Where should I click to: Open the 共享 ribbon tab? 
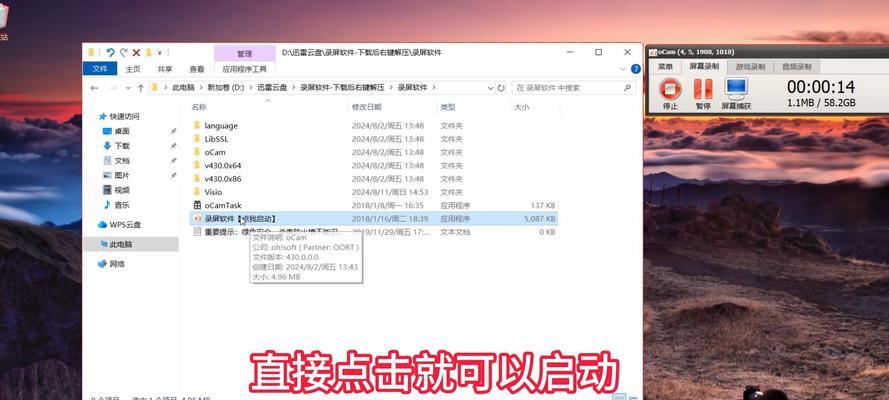(x=165, y=69)
